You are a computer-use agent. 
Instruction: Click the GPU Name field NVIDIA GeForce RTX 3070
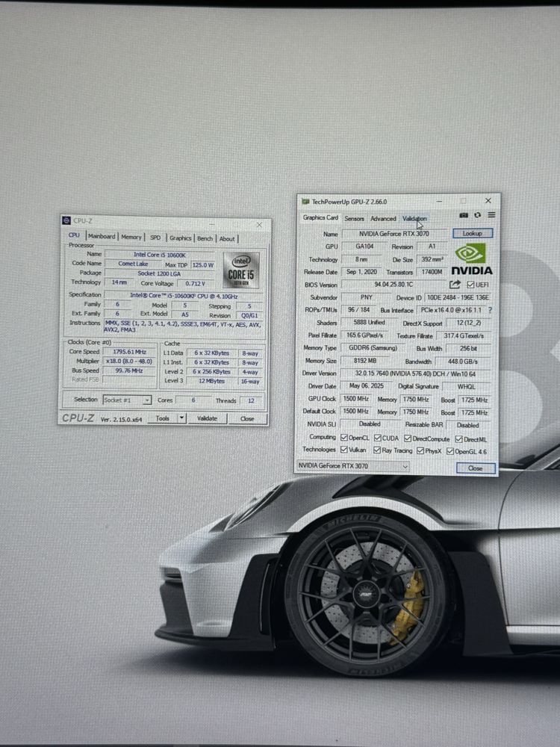[394, 233]
